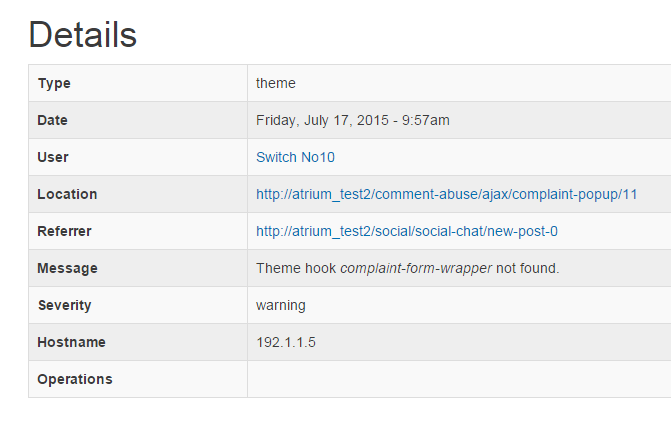This screenshot has height=445, width=671.
Task: Click the warning severity value
Action: click(x=281, y=306)
